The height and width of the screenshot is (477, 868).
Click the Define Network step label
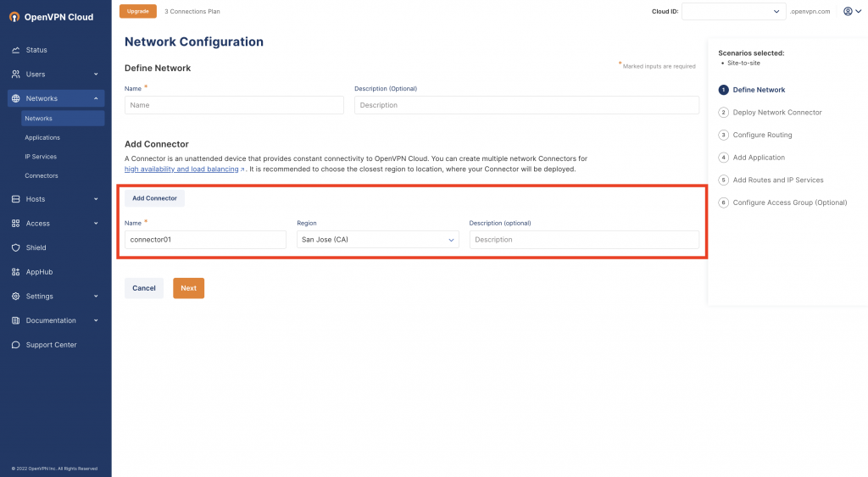759,90
